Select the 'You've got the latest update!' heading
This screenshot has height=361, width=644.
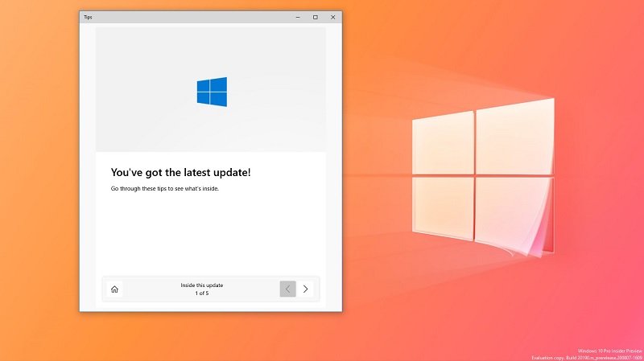tap(180, 172)
